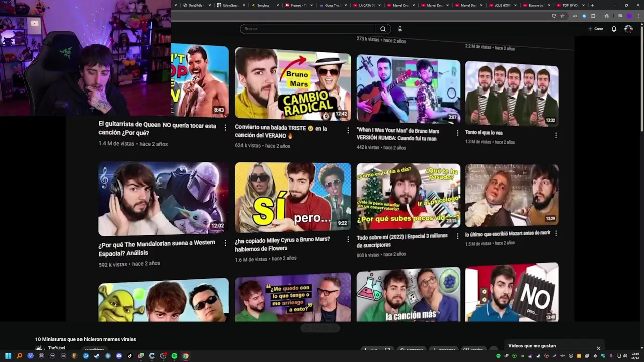Open 'lo último que escribió Mozart' title
Viewport: 644px width, 362px height.
[508, 234]
